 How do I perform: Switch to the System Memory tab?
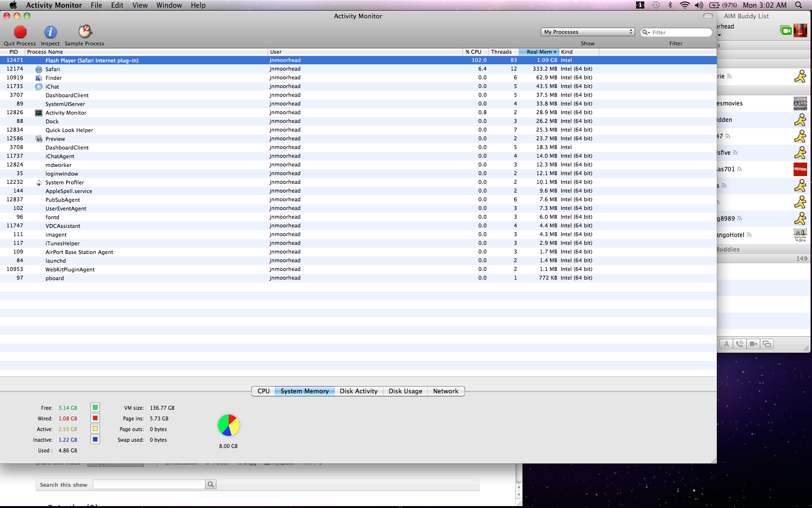point(304,391)
